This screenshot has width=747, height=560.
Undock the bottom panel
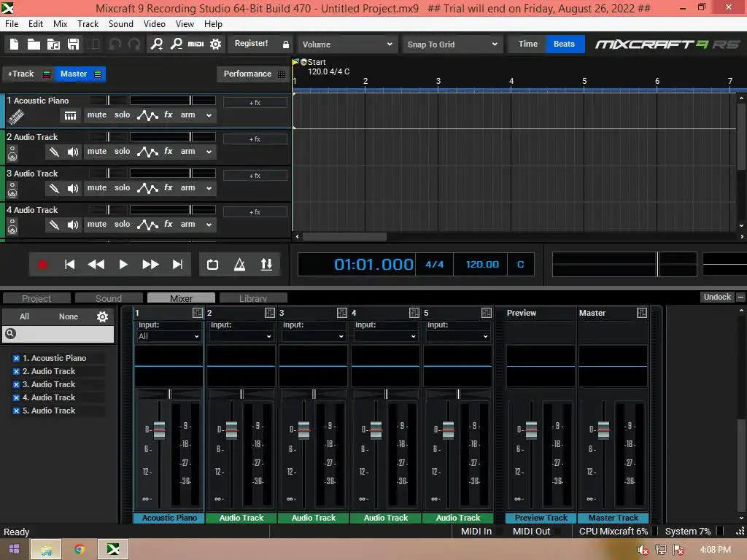point(717,297)
